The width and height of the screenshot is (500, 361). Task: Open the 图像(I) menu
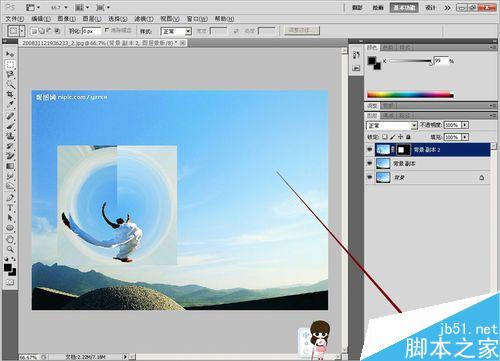tap(67, 19)
